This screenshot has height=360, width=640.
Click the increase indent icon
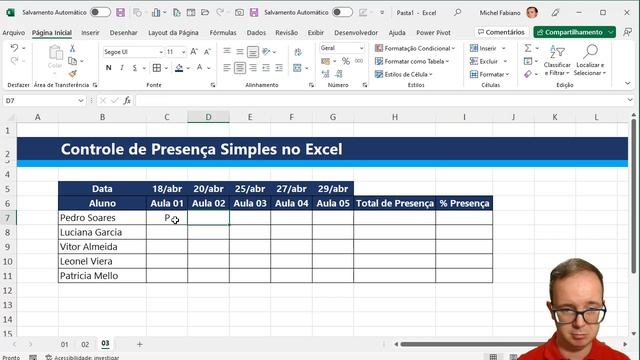[279, 68]
